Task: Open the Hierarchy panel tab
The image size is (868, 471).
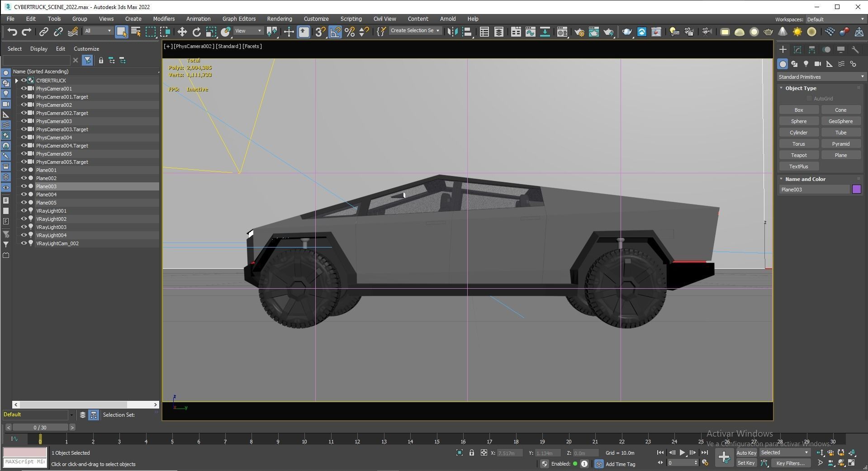Action: (812, 50)
